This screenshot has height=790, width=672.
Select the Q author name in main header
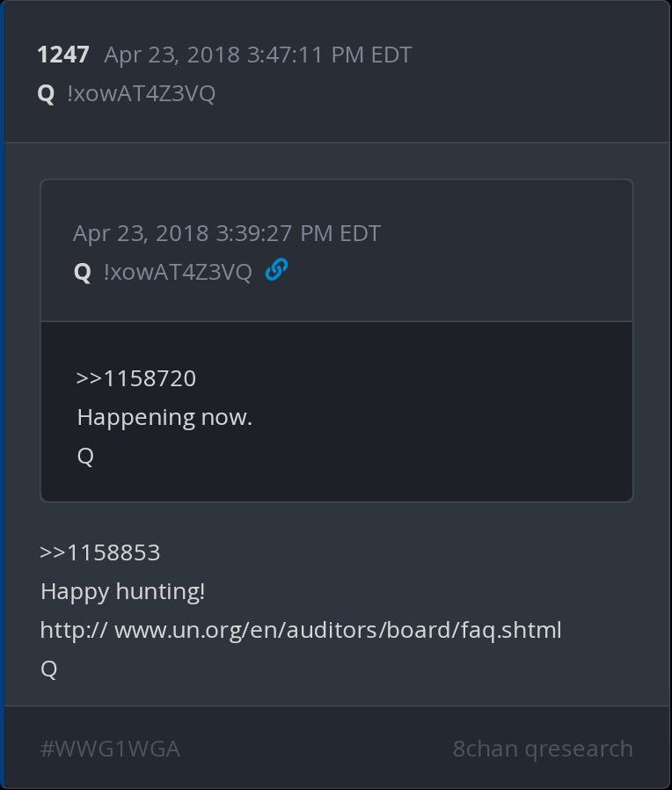pyautogui.click(x=46, y=93)
